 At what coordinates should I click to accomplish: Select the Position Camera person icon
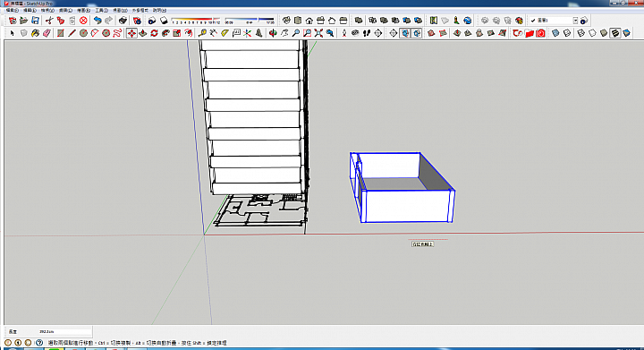coord(344,33)
